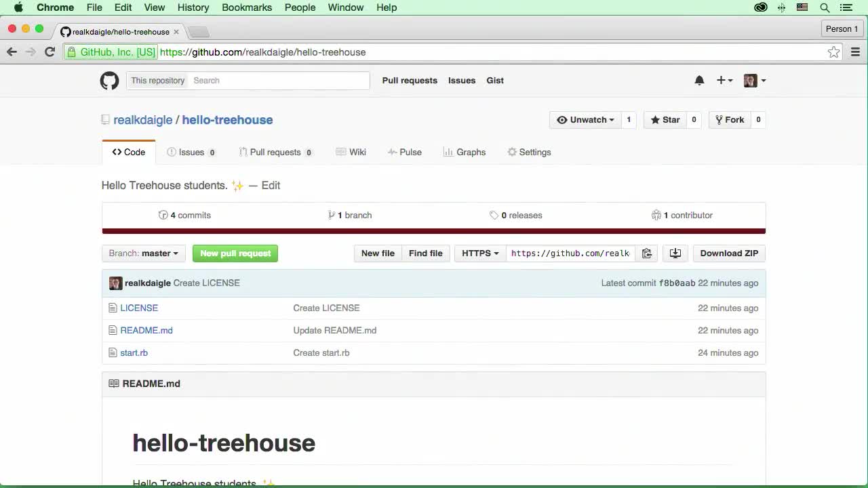Click the address bar URL
The width and height of the screenshot is (868, 488).
(x=262, y=52)
